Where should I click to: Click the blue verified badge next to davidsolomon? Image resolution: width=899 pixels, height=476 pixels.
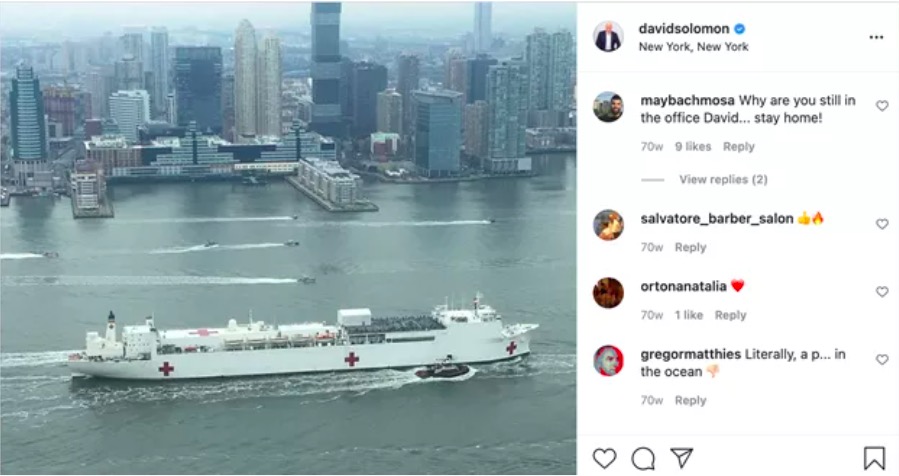[740, 29]
